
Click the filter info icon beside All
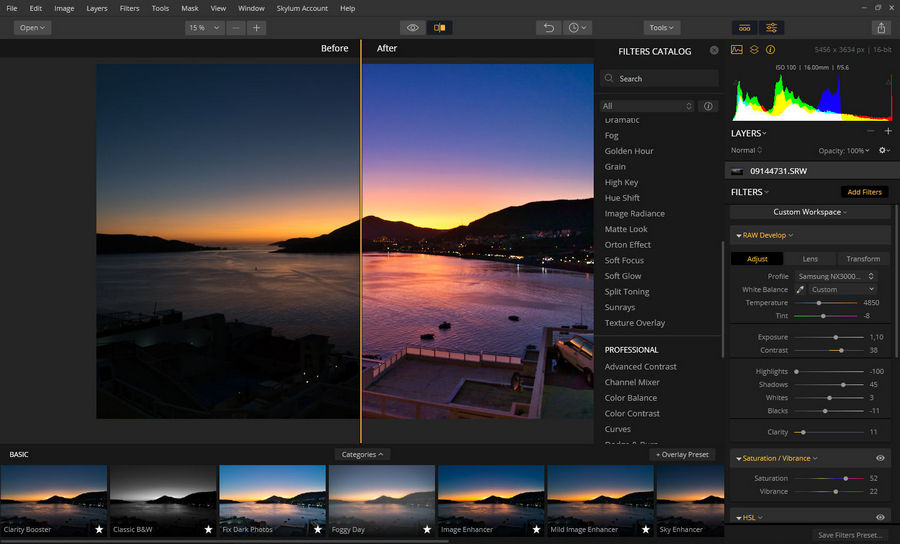(708, 106)
